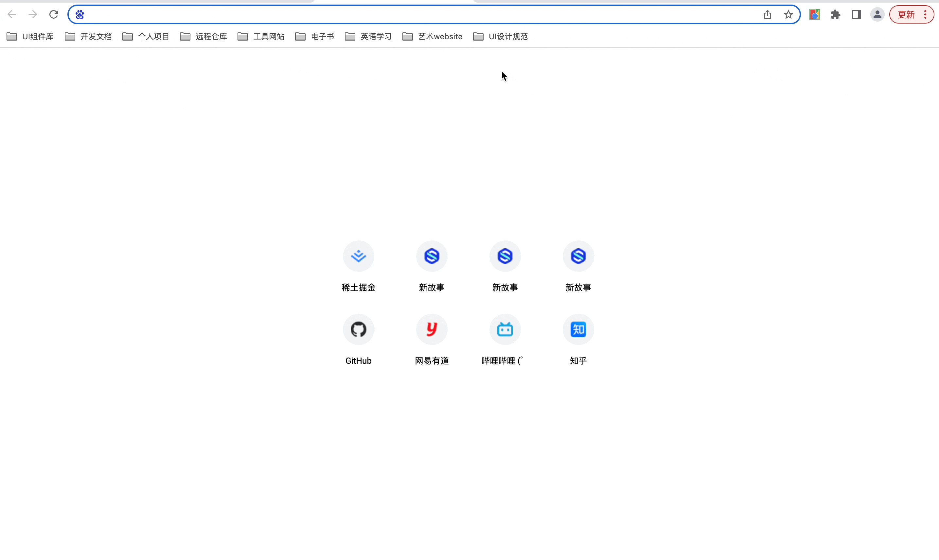Toggle the side panel open
939x560 pixels.
pyautogui.click(x=856, y=14)
